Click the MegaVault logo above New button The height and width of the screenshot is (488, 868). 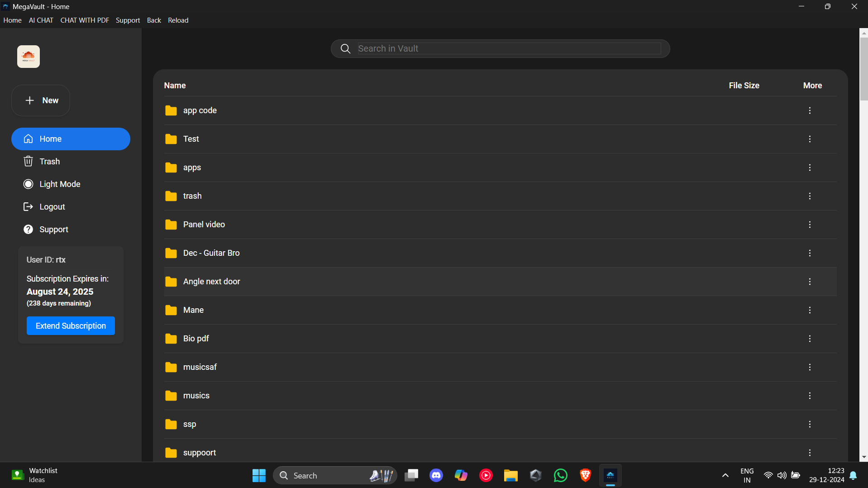point(28,56)
